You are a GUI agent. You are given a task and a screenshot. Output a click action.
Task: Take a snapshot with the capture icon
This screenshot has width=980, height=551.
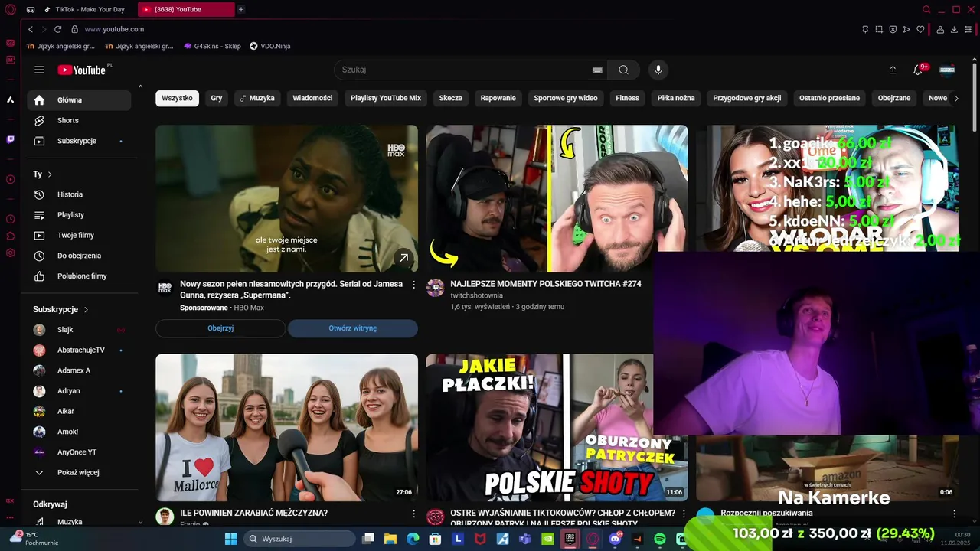tap(879, 29)
